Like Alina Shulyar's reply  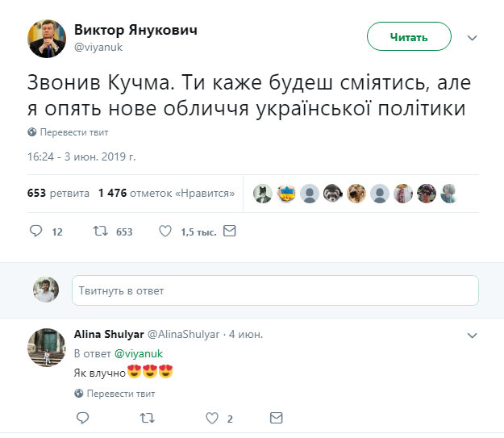[x=212, y=418]
